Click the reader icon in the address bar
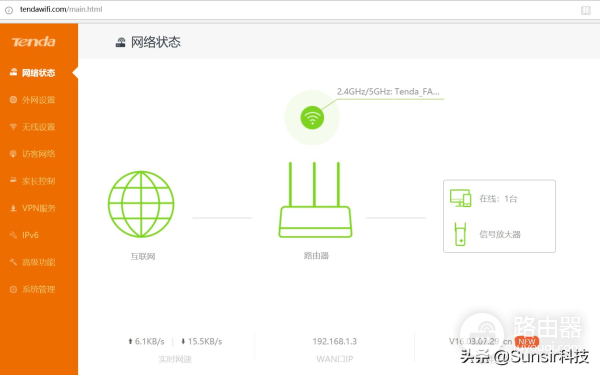This screenshot has height=375, width=600. pyautogui.click(x=586, y=10)
